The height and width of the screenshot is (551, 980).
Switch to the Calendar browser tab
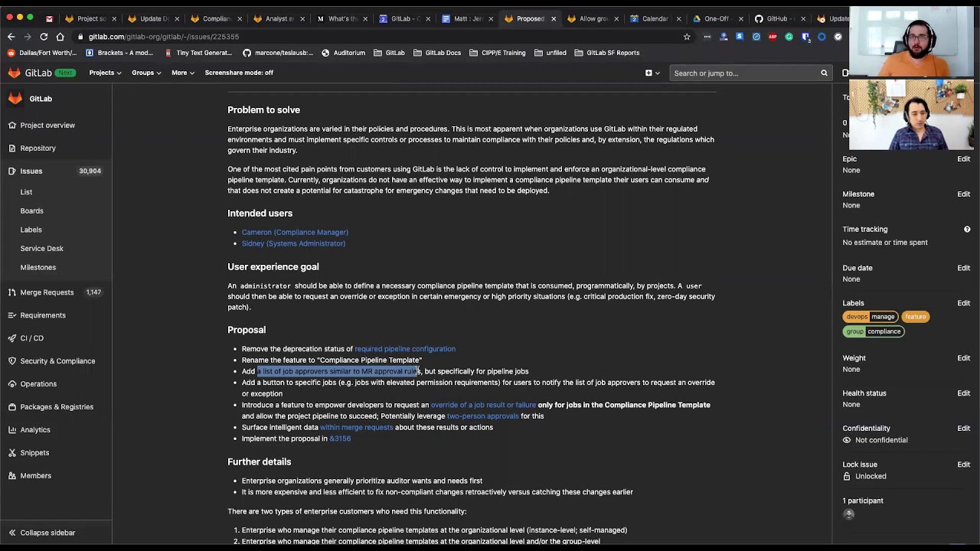click(648, 18)
